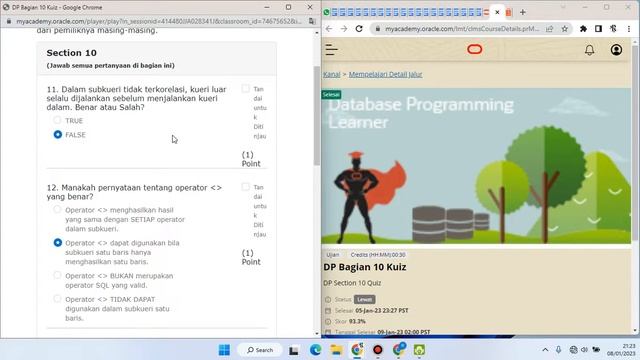Viewport: 640px width, 360px height.
Task: Click the Selesai badge on the banner
Action: click(331, 95)
